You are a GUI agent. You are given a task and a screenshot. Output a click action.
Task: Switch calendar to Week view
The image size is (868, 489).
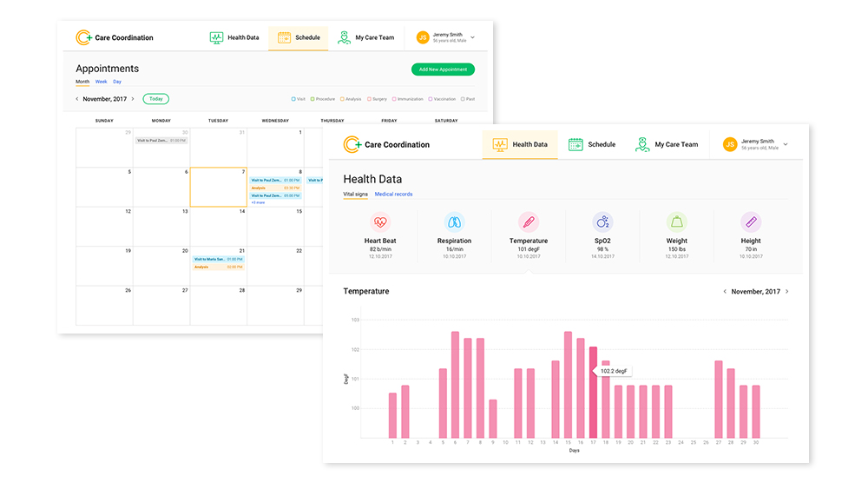tap(102, 82)
